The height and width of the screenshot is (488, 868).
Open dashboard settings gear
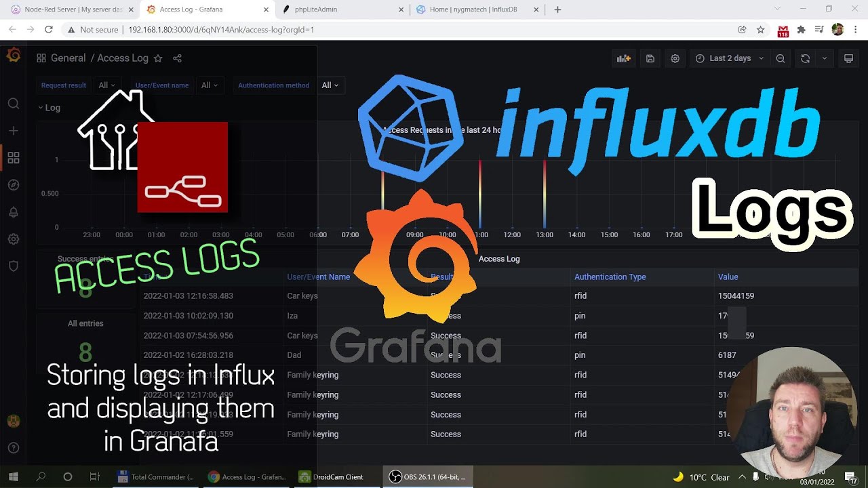coord(675,58)
